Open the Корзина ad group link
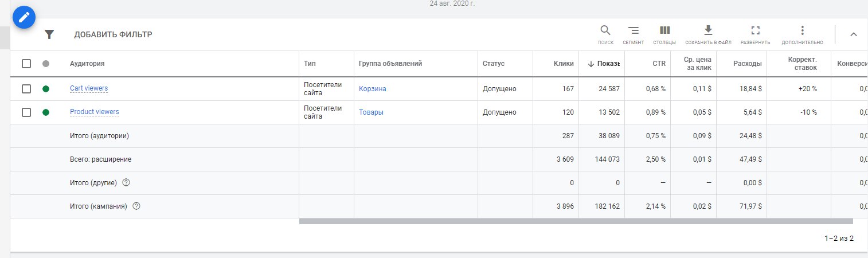The image size is (868, 258). [372, 89]
